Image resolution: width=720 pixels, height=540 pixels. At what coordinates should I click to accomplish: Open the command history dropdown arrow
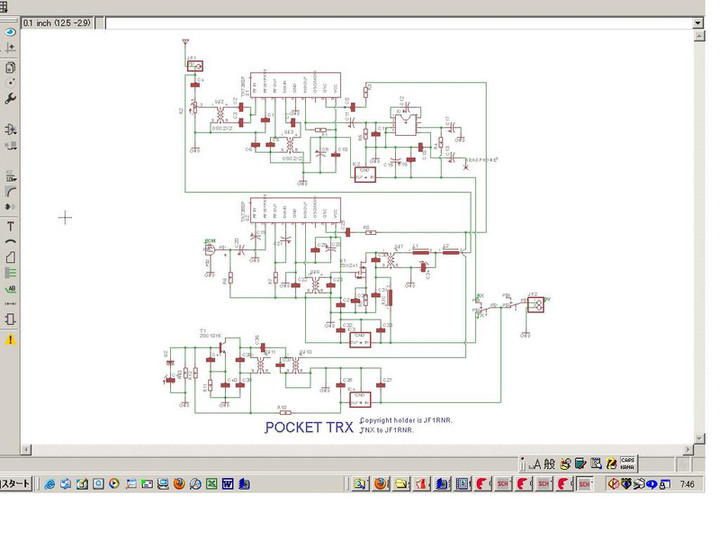pyautogui.click(x=697, y=22)
